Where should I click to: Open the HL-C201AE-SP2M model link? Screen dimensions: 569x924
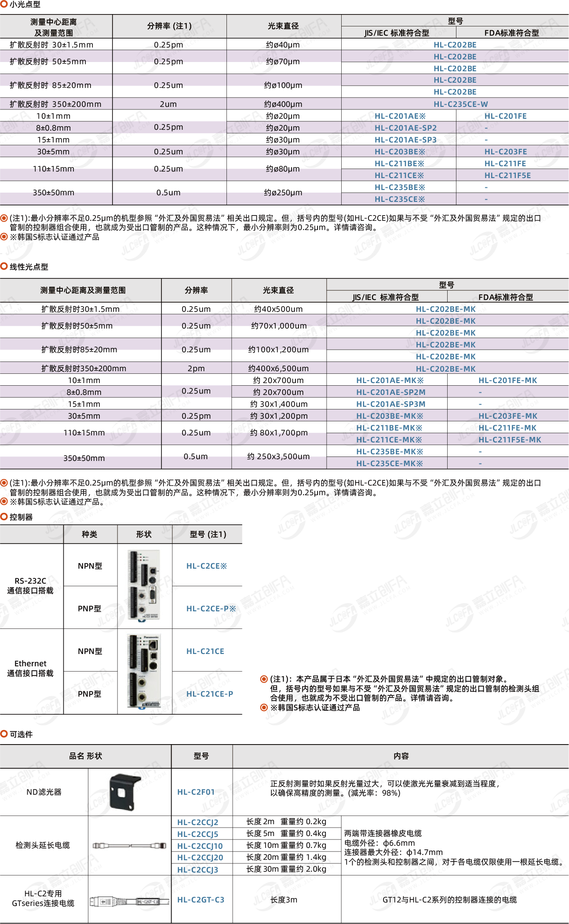(x=390, y=392)
